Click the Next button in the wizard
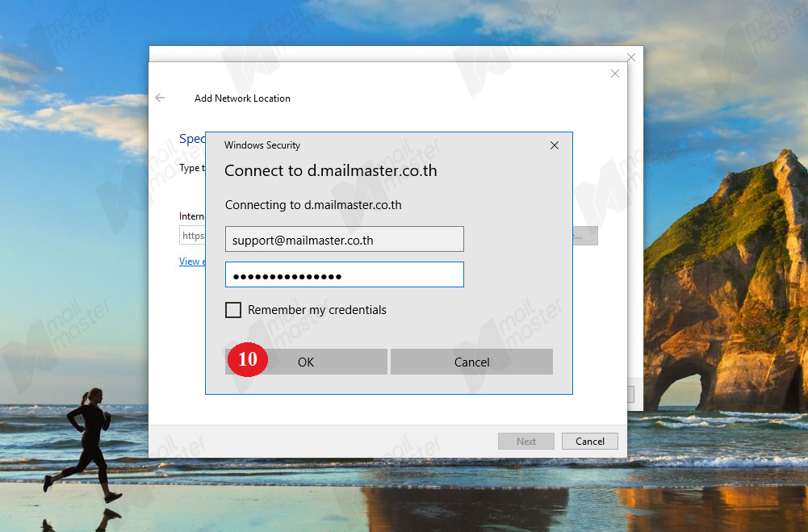The width and height of the screenshot is (808, 532). (526, 442)
